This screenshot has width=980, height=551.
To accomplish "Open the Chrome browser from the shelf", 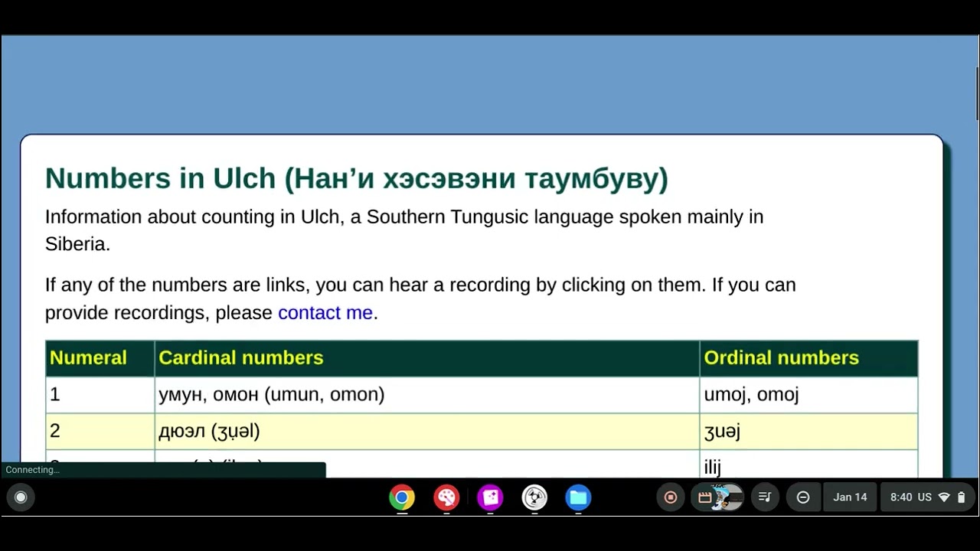I will point(401,497).
